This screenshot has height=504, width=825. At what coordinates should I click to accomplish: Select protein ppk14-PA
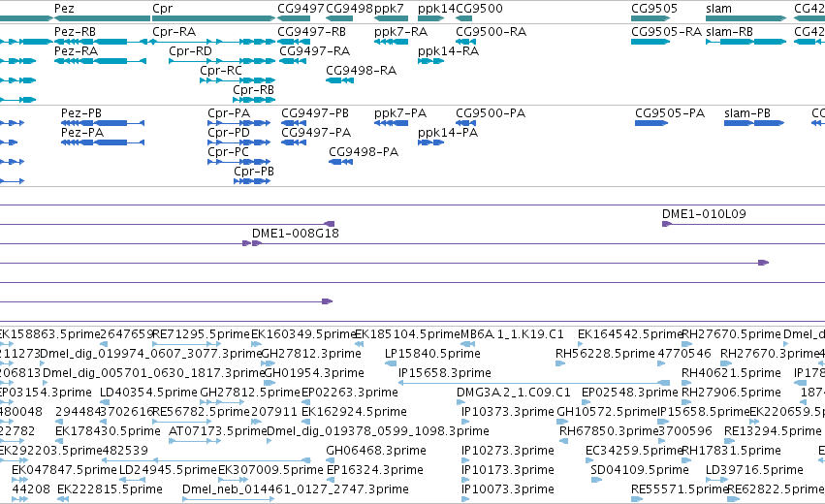[430, 142]
